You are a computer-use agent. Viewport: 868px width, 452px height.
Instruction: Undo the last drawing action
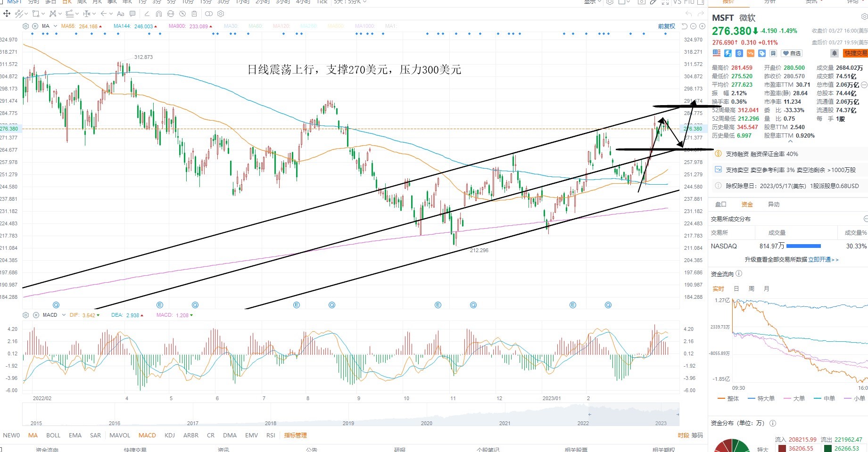pos(689,14)
